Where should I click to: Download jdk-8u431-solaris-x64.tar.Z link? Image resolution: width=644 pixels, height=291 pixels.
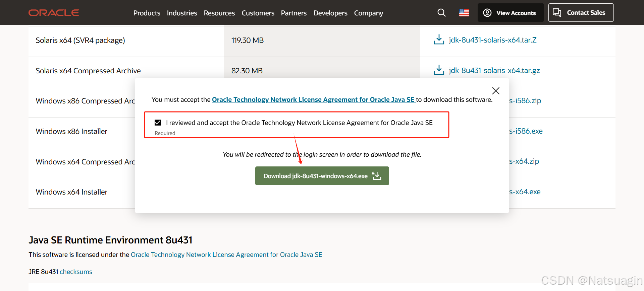[x=493, y=40]
